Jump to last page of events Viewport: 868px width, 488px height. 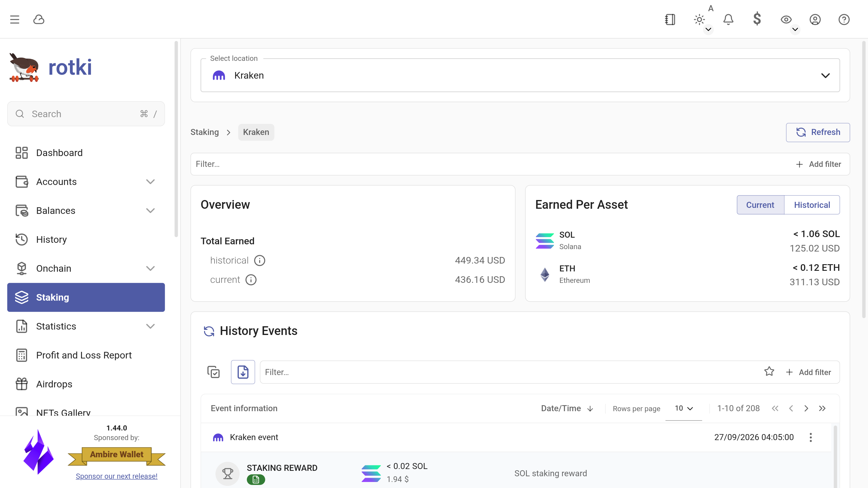pyautogui.click(x=822, y=408)
